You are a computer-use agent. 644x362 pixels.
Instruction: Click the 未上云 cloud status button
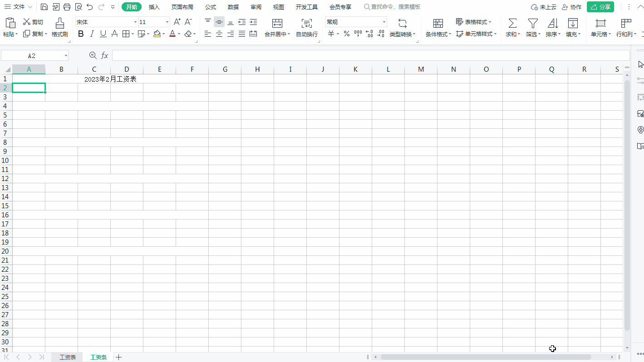point(544,7)
